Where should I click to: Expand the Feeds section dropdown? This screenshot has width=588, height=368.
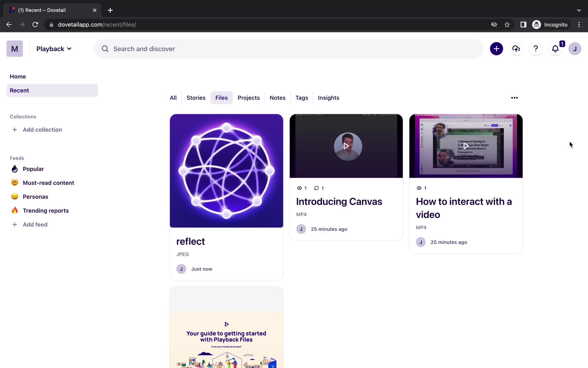point(17,158)
